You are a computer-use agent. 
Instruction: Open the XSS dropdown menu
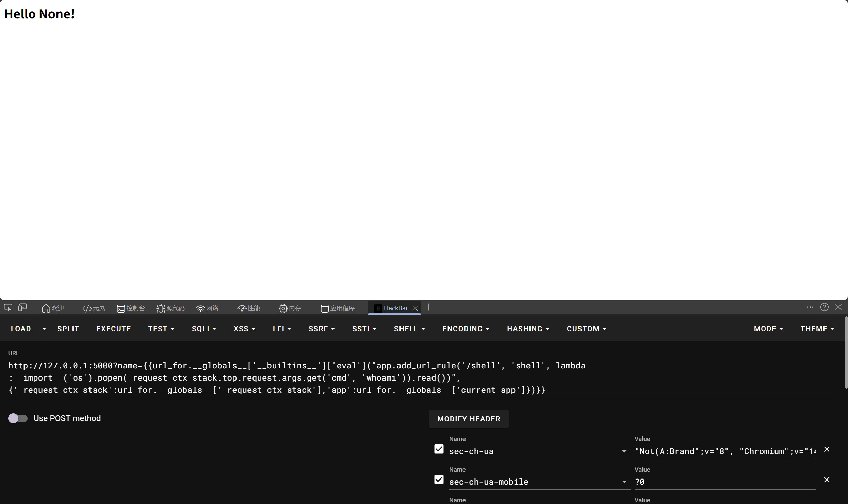pos(244,329)
